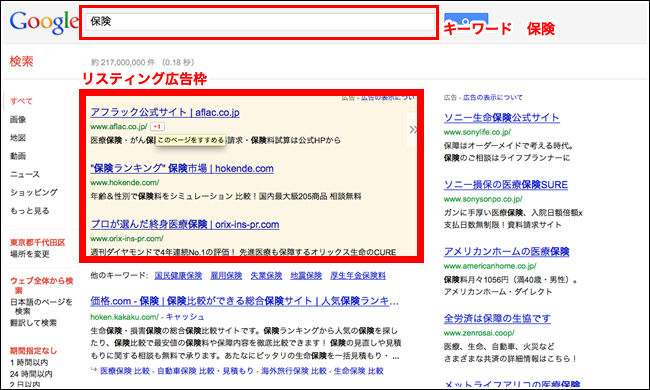Click www.sonysonpo.co.jp URL text

483,199
